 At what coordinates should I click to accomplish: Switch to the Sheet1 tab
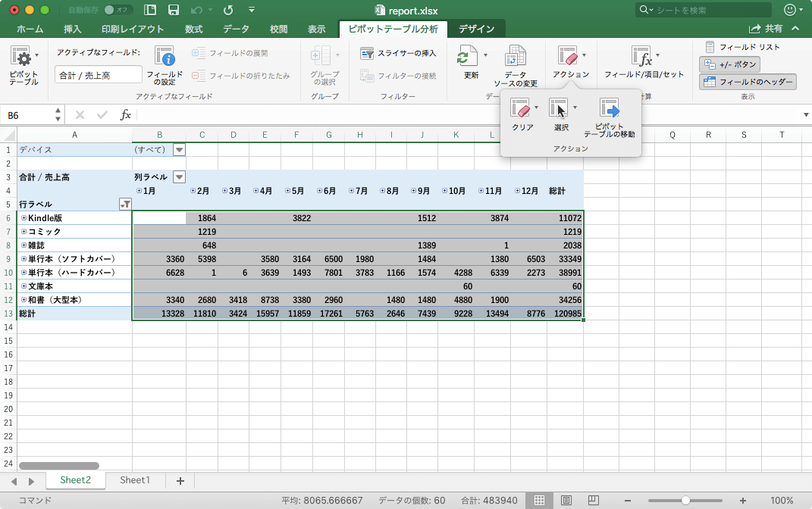[x=135, y=480]
